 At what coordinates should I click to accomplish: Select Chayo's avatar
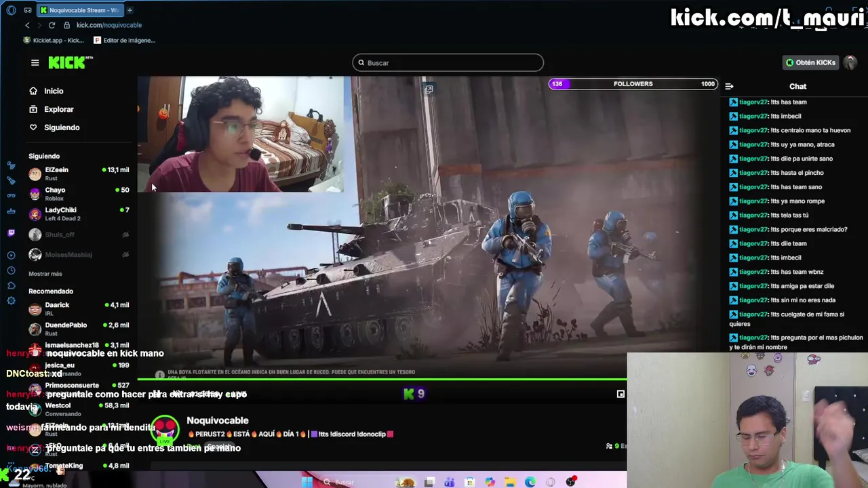pos(35,194)
